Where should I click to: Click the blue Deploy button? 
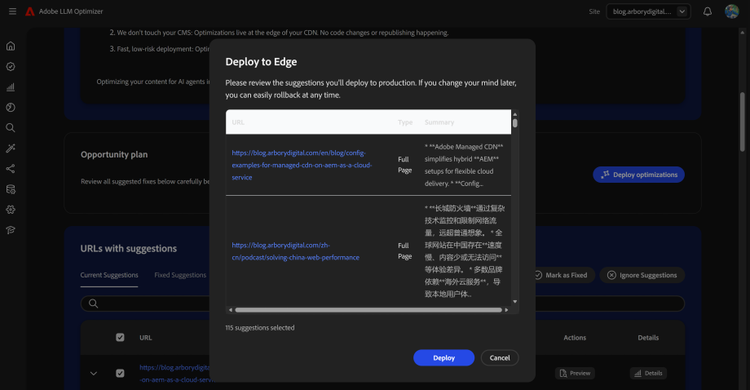444,358
